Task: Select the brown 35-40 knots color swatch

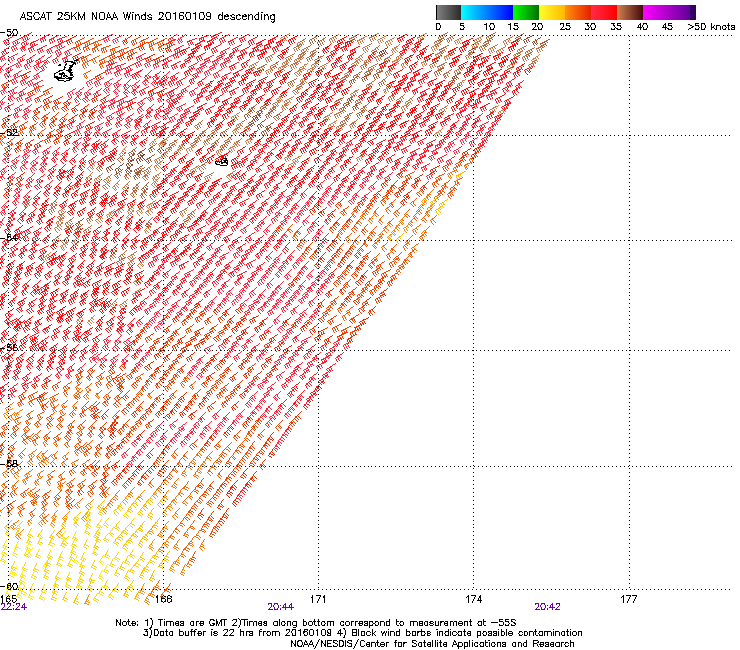Action: (630, 12)
